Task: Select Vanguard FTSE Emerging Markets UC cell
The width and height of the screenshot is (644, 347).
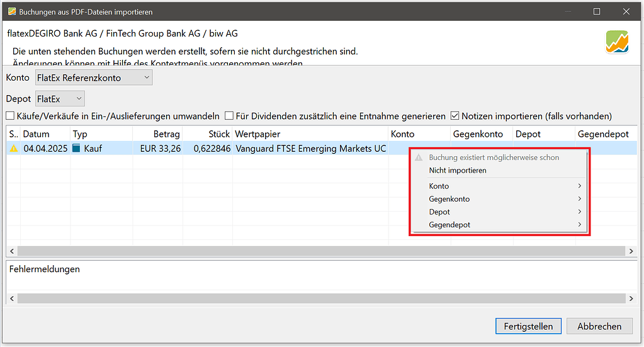Action: coord(310,149)
